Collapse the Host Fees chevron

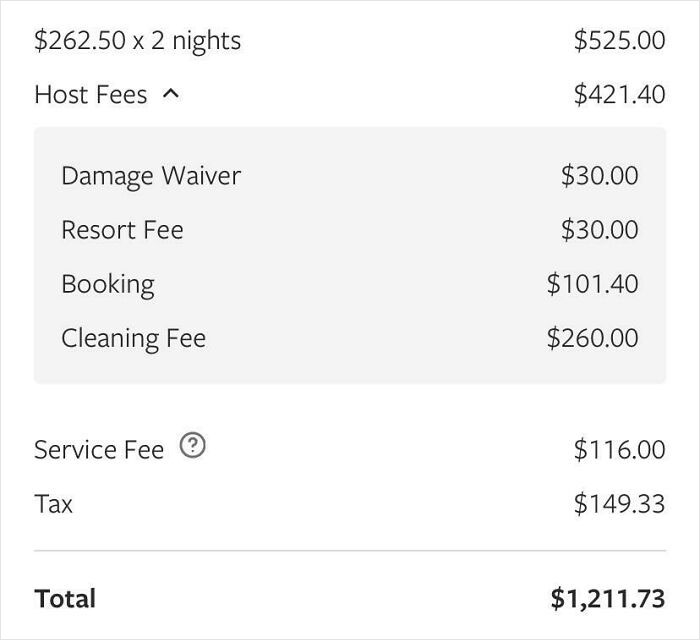[x=171, y=94]
